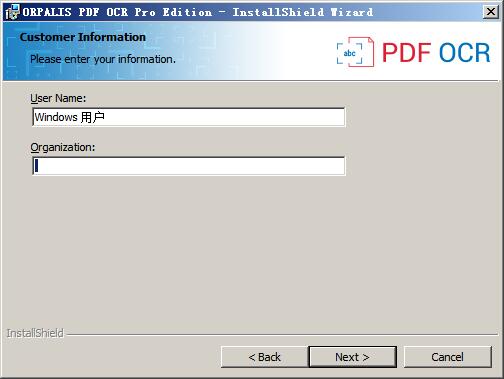Image resolution: width=504 pixels, height=379 pixels.
Task: Click the window title bar text
Action: click(198, 12)
